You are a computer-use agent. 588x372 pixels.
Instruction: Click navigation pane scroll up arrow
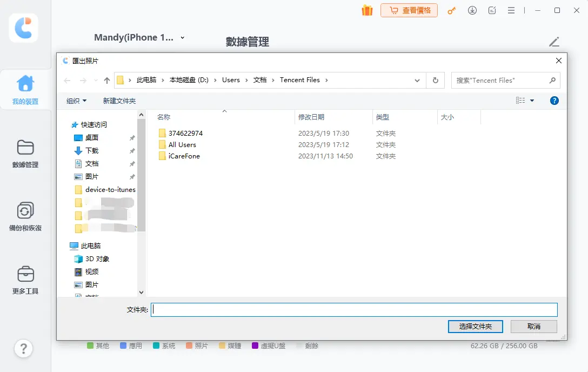coord(142,115)
